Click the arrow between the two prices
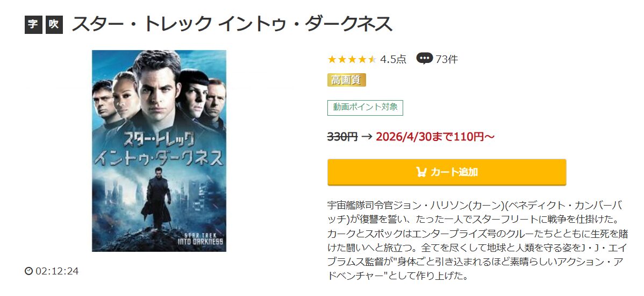Viewport: 644px width, 296px height. click(x=367, y=137)
